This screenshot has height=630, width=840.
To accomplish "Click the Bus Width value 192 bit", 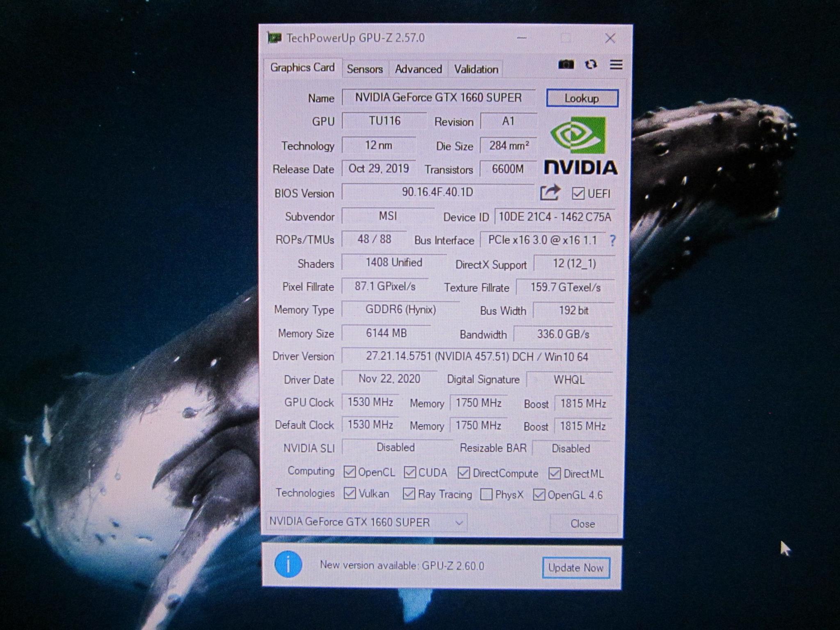I will (573, 310).
